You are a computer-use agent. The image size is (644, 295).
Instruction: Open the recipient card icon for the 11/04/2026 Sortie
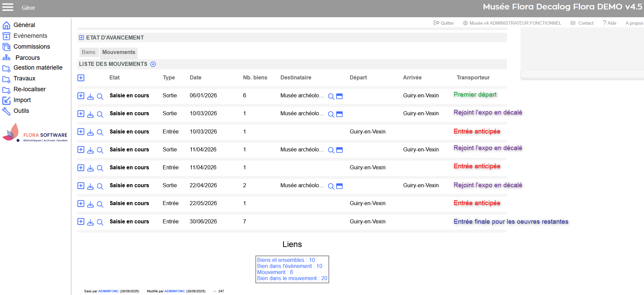tap(340, 150)
